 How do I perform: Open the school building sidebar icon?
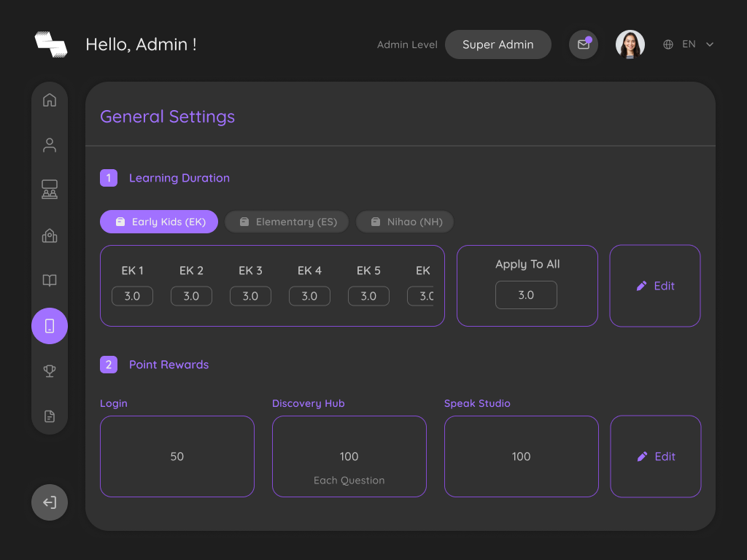50,236
